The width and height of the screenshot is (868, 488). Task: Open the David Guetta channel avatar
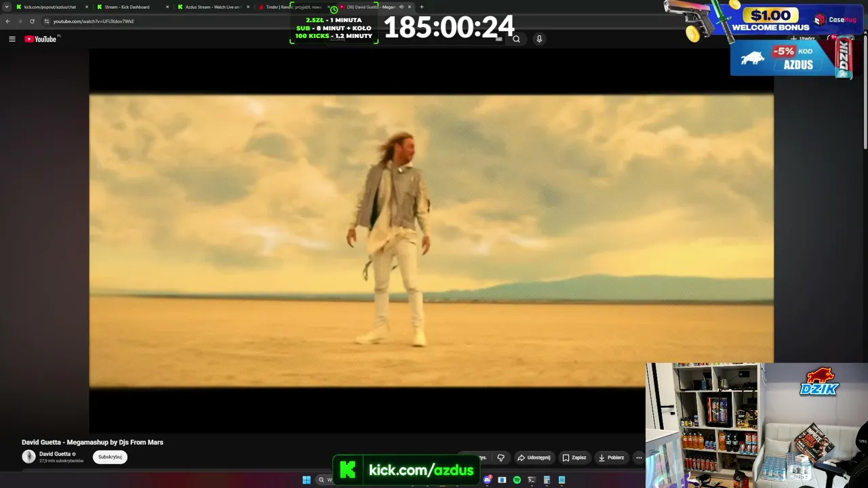point(28,457)
